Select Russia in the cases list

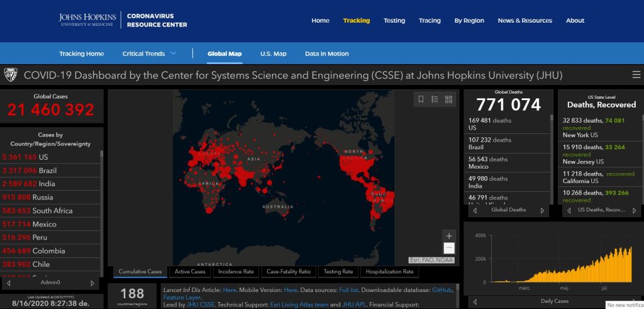[x=50, y=197]
